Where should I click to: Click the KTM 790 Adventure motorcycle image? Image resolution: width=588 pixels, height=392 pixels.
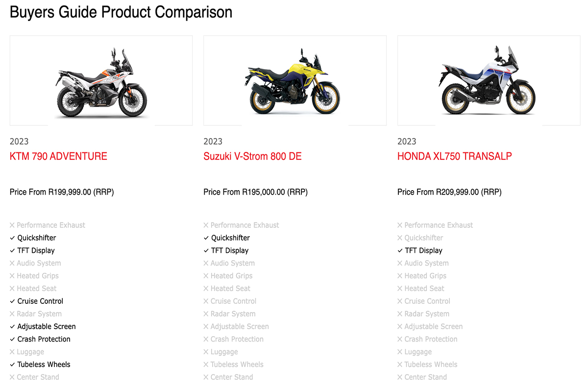(101, 81)
